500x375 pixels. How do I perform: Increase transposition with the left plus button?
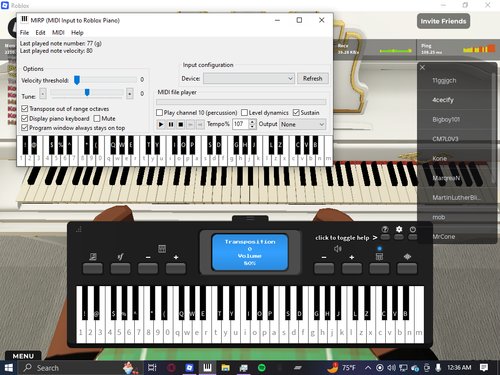(x=176, y=268)
